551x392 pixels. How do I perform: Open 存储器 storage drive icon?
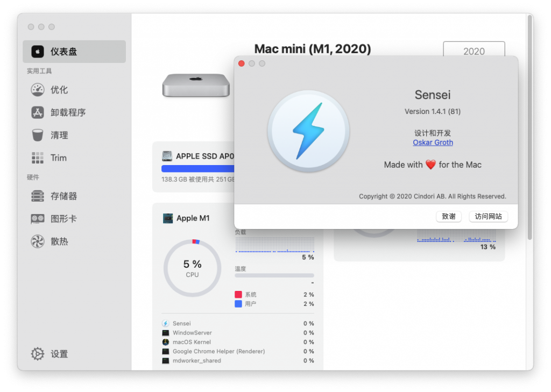tap(38, 196)
